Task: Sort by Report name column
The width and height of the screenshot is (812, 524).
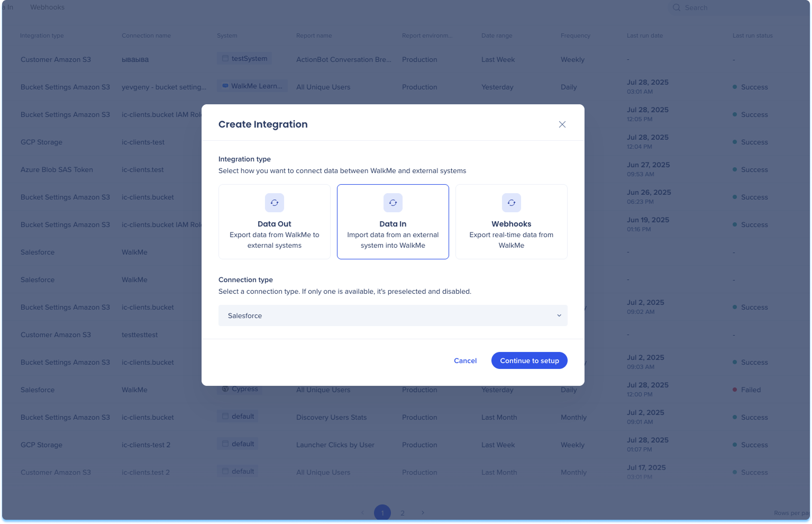Action: pos(314,35)
